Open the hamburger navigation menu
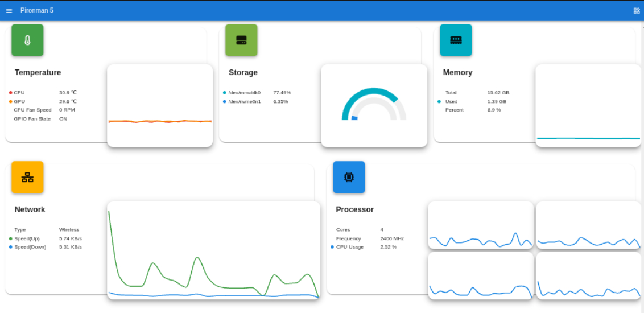This screenshot has height=313, width=644. (x=9, y=11)
